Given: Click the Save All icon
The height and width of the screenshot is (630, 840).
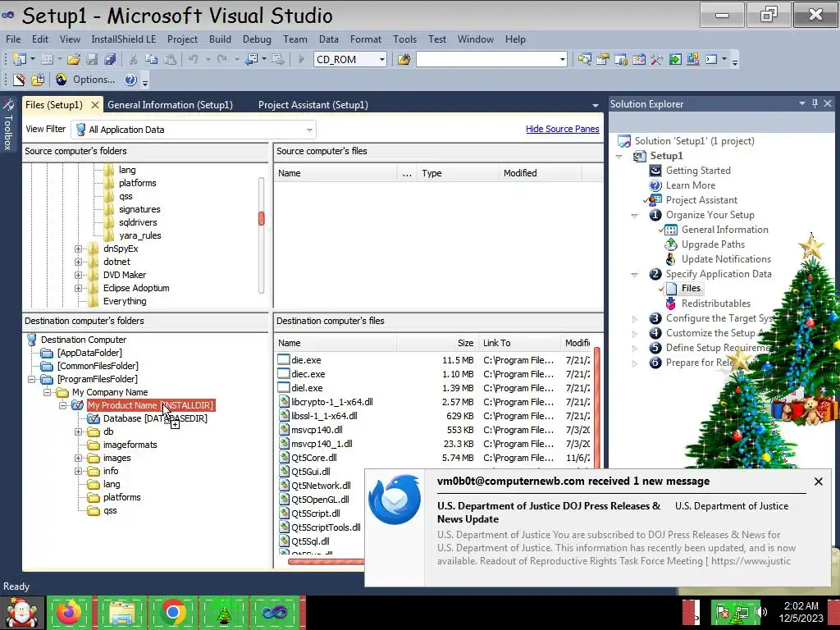Looking at the screenshot, I should [111, 59].
